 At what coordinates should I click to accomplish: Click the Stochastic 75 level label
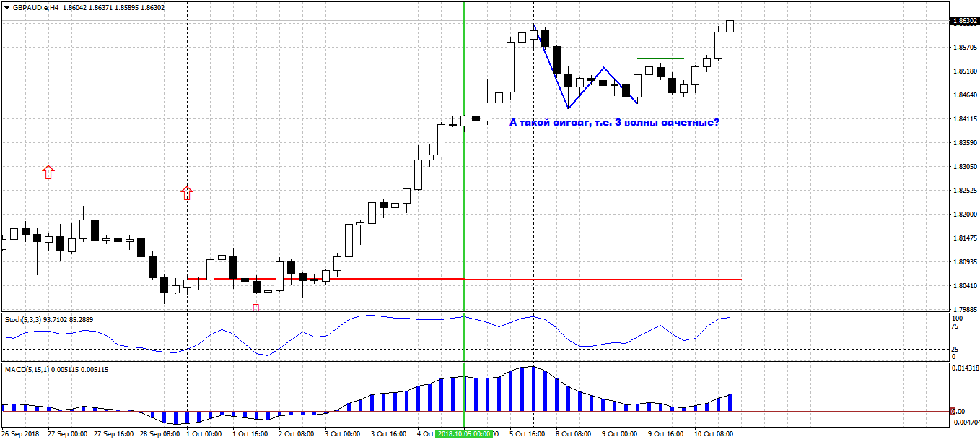coord(955,326)
